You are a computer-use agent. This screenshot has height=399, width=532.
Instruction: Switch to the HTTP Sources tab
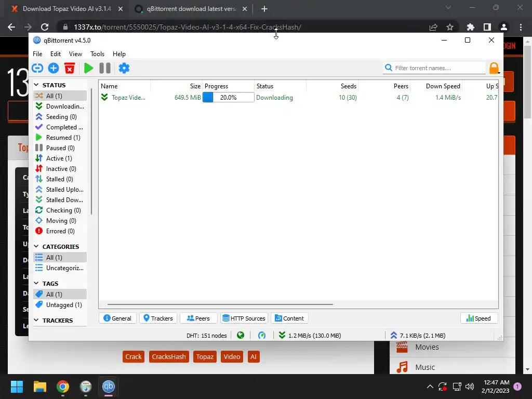[244, 318]
